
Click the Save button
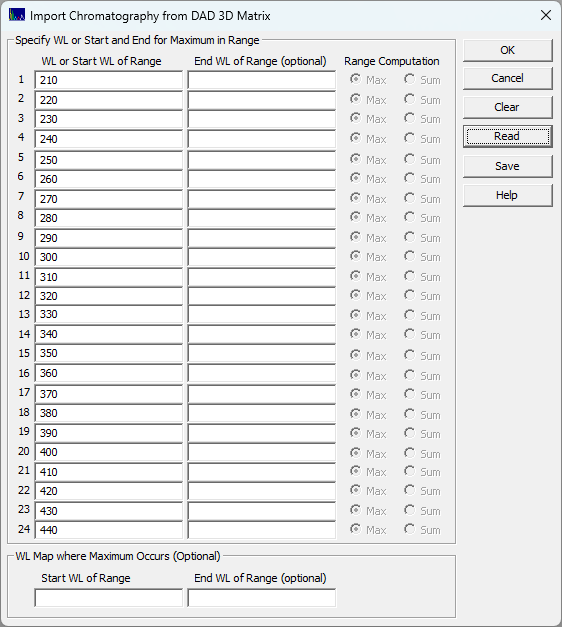pyautogui.click(x=508, y=166)
